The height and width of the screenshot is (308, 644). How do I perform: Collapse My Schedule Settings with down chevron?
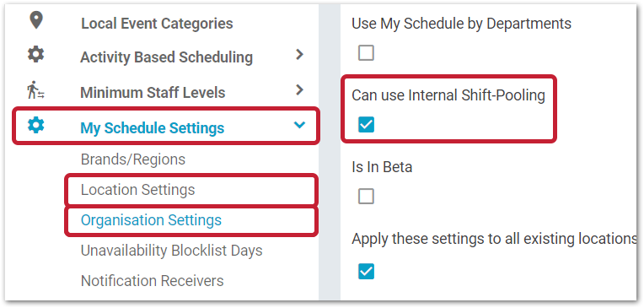[x=299, y=124]
